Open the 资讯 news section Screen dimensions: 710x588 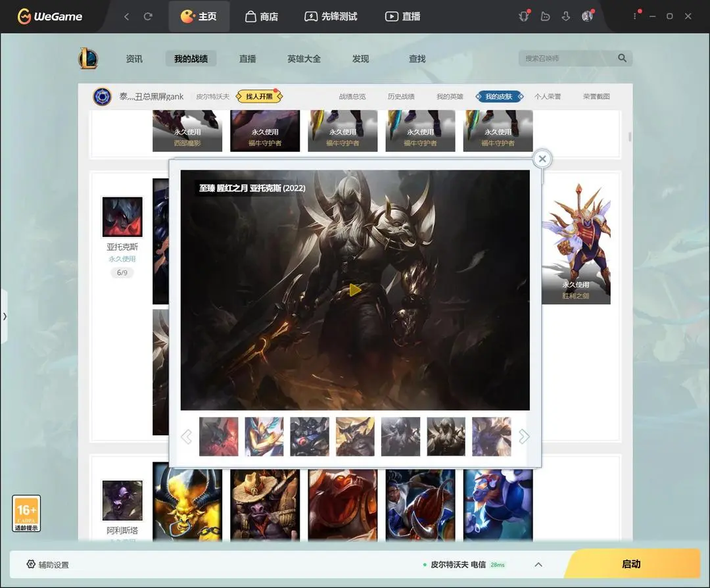[134, 59]
